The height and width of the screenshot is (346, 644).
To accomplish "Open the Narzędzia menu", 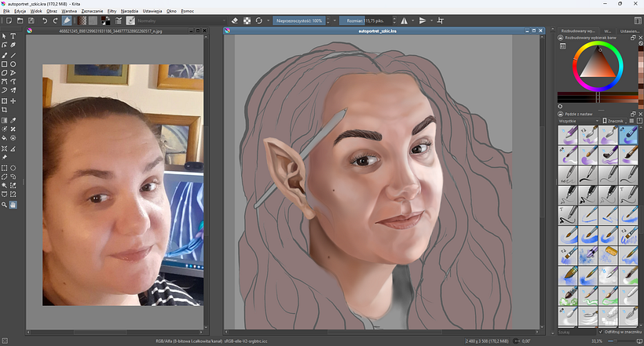I will tap(130, 11).
